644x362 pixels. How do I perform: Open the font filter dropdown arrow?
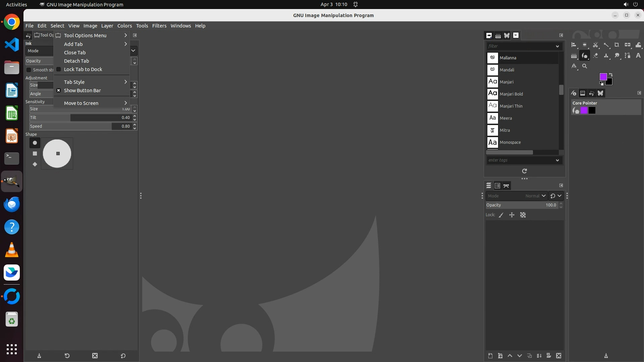(x=557, y=46)
